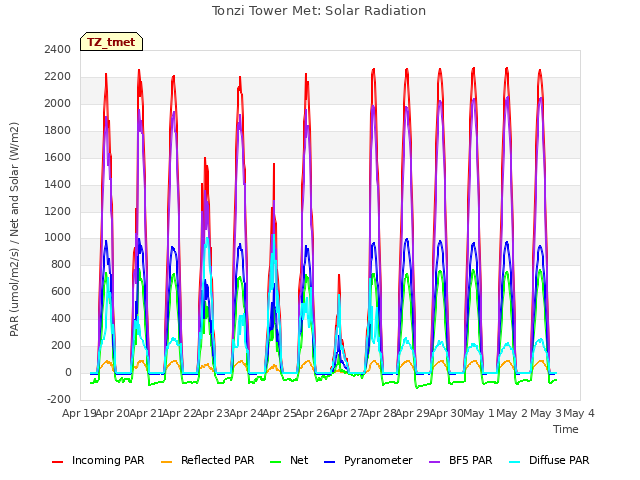Image resolution: width=640 pixels, height=480 pixels.
Task: Click the 800 y-axis tick label
Action: (61, 264)
